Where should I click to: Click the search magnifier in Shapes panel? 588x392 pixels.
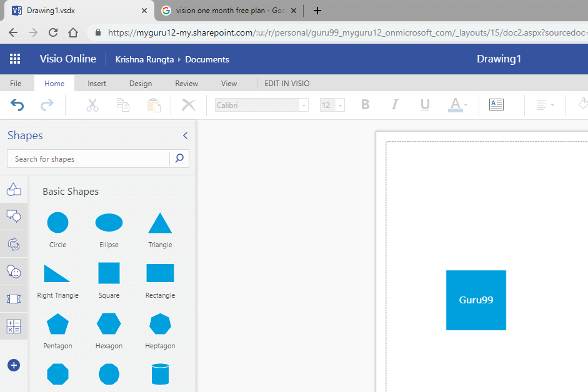(179, 159)
